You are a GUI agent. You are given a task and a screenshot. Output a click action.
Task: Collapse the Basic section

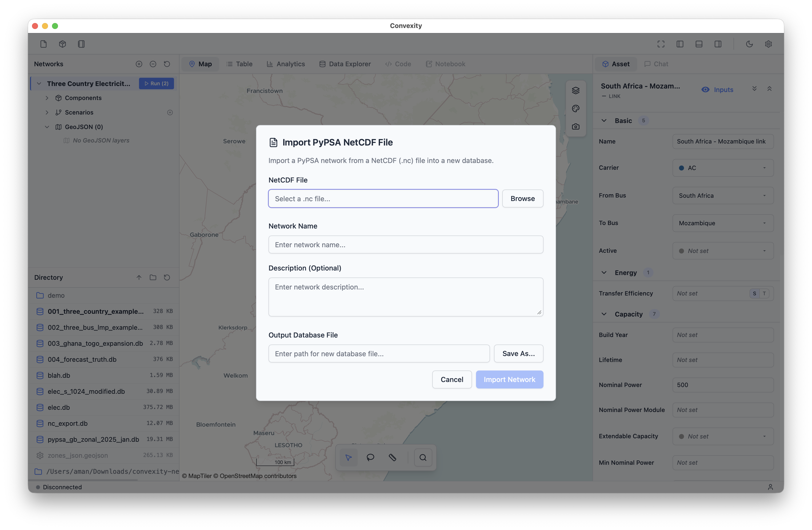click(x=604, y=121)
